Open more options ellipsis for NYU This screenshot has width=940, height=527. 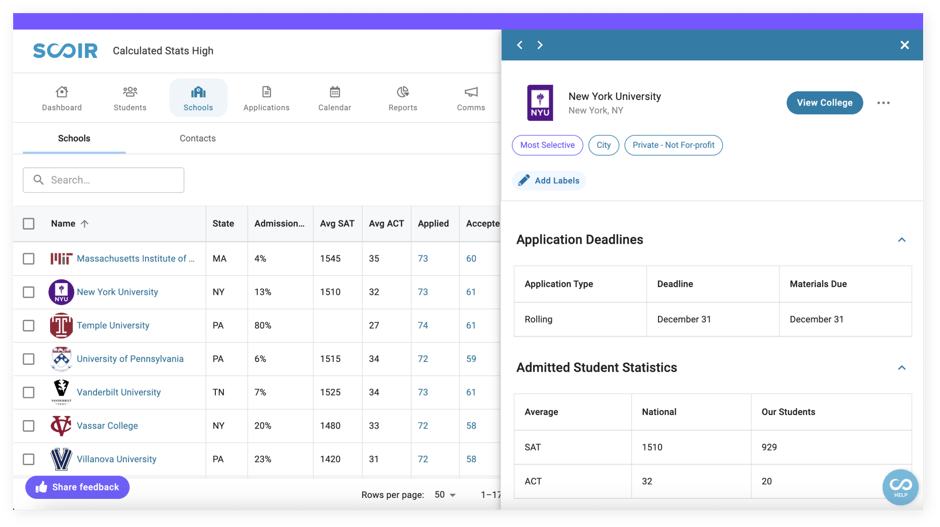click(x=883, y=103)
